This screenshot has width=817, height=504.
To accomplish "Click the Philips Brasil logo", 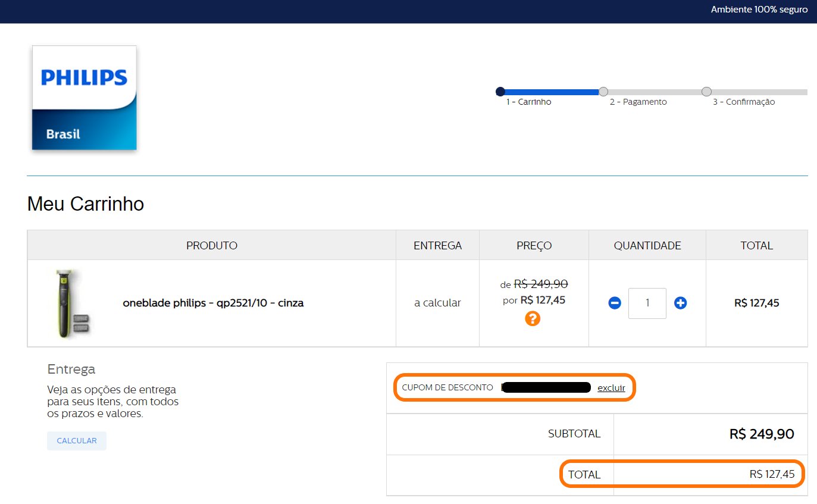I will click(x=84, y=98).
